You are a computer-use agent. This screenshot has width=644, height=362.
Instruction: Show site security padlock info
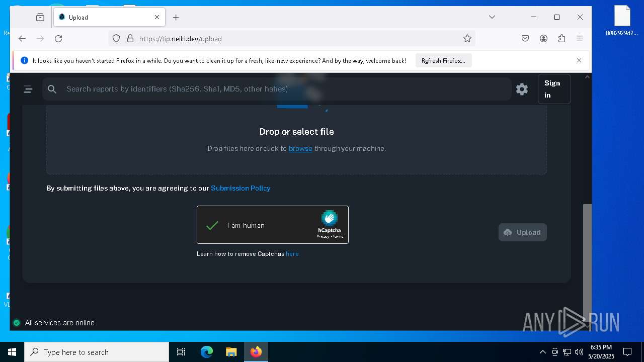click(130, 39)
